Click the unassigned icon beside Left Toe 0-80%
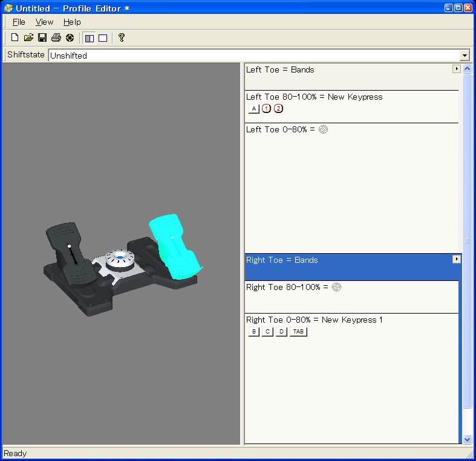This screenshot has width=476, height=461. click(324, 129)
